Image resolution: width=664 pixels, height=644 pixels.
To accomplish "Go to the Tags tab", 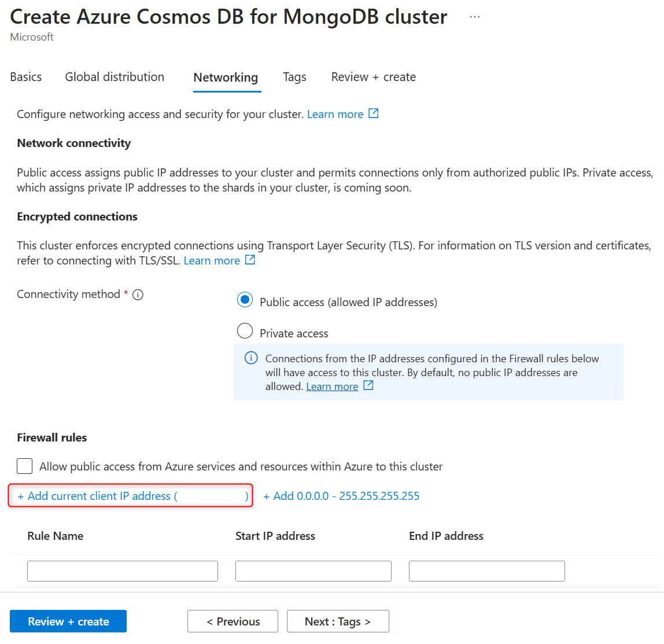I will tap(294, 77).
